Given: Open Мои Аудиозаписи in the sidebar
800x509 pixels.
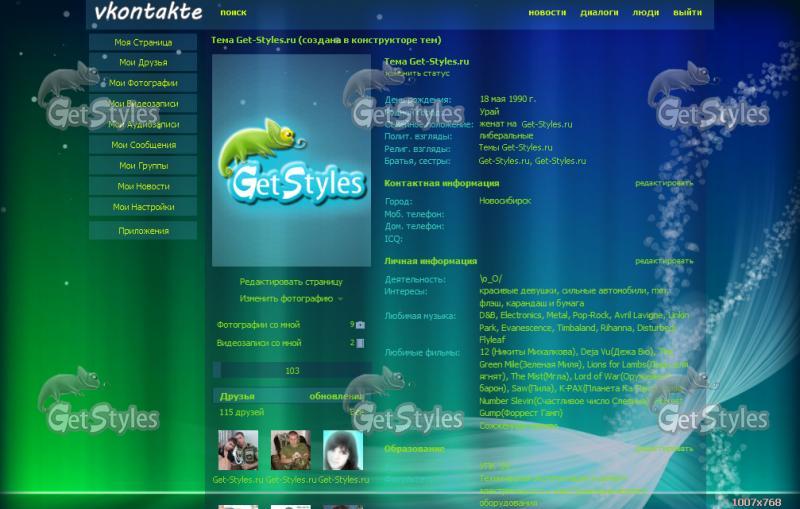Looking at the screenshot, I should click(143, 124).
